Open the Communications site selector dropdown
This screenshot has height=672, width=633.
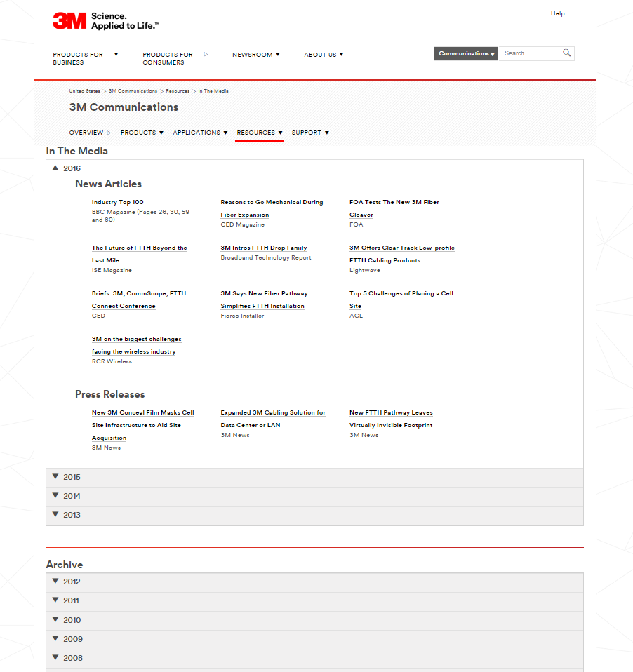point(465,53)
